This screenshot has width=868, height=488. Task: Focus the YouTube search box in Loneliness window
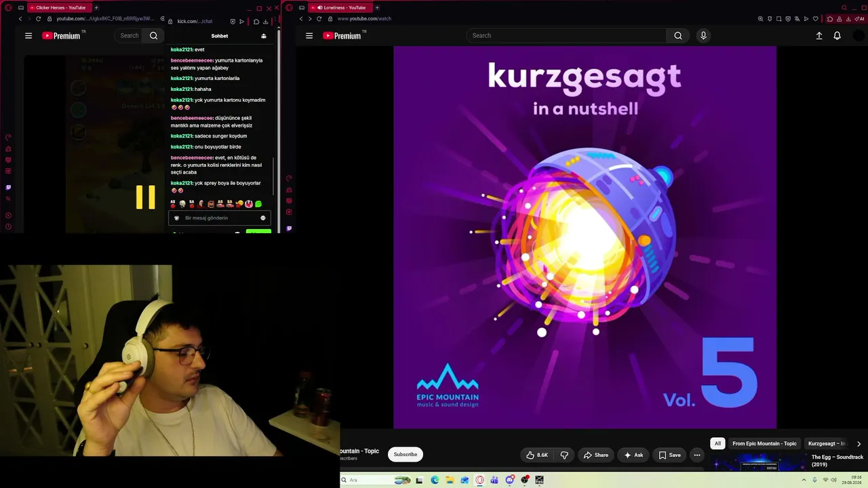click(x=567, y=35)
